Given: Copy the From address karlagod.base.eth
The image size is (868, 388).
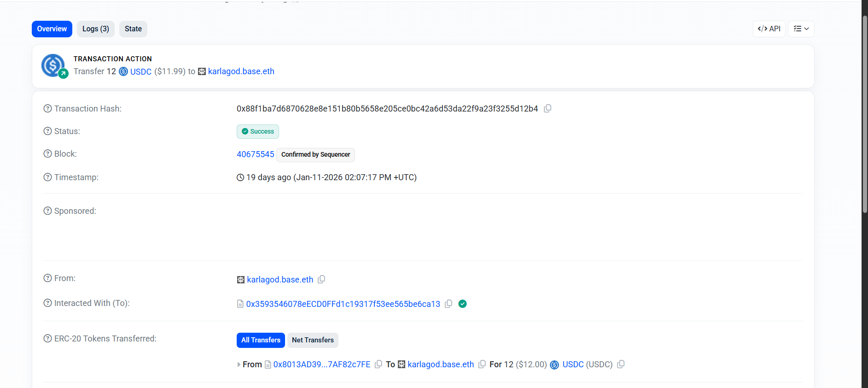Looking at the screenshot, I should (321, 279).
